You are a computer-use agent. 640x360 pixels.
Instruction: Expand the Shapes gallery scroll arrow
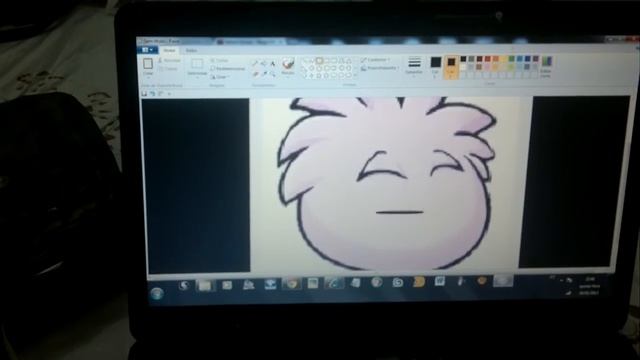tap(355, 76)
